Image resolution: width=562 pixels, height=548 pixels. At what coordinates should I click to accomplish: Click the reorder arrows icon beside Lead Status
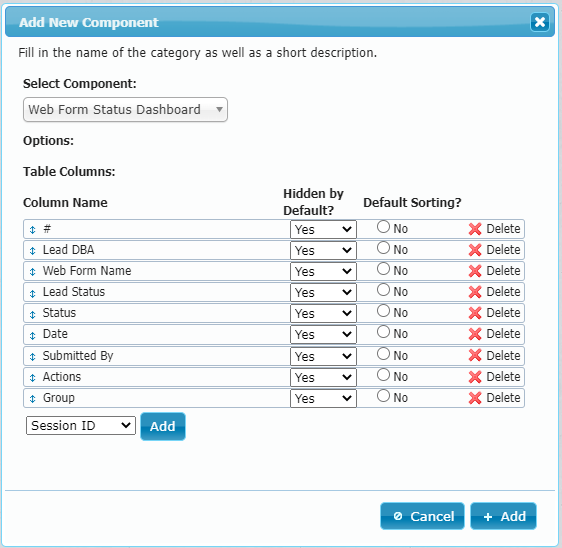pyautogui.click(x=33, y=294)
